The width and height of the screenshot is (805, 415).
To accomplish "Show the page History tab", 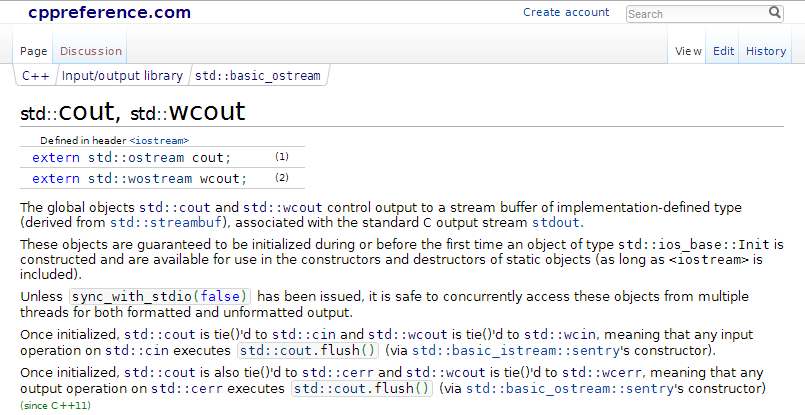I will pyautogui.click(x=766, y=51).
